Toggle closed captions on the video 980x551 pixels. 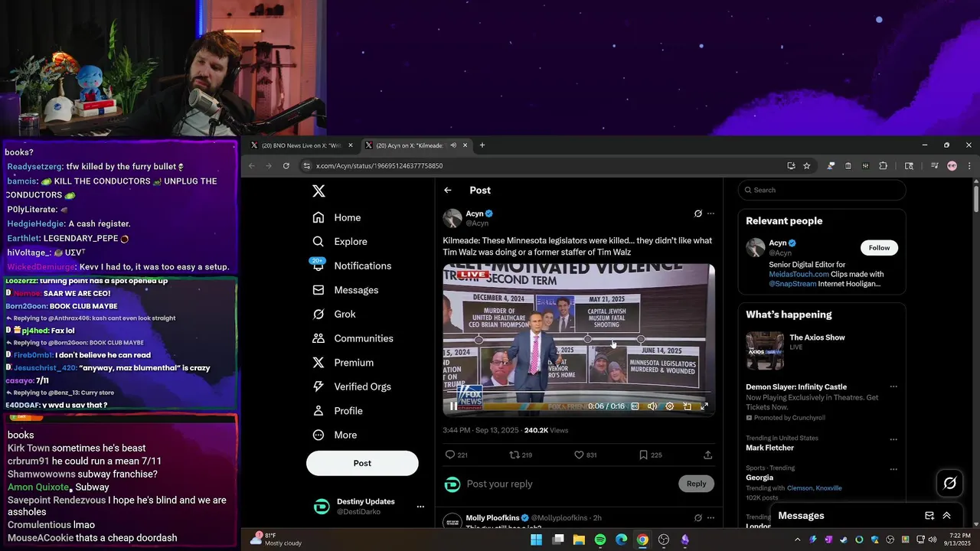pos(635,406)
